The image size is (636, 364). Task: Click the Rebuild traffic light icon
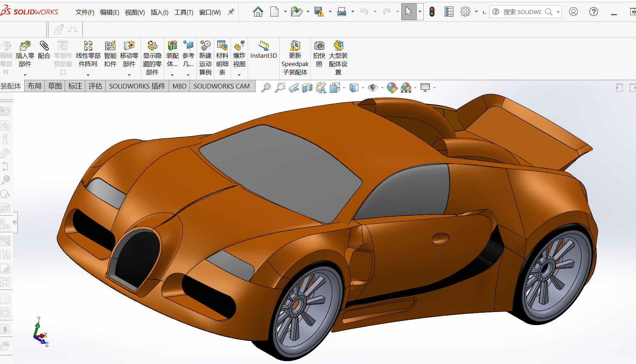click(x=432, y=12)
